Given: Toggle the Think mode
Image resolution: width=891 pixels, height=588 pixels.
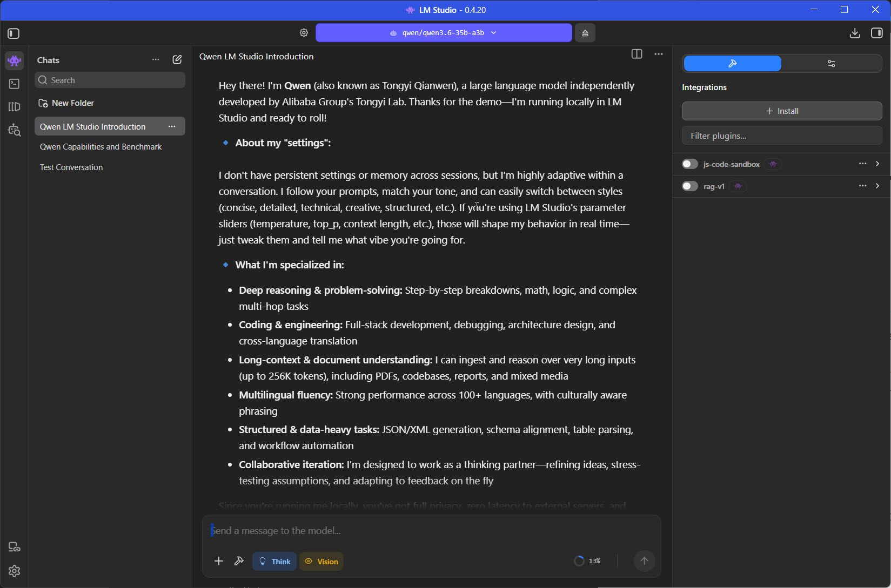Looking at the screenshot, I should (274, 562).
